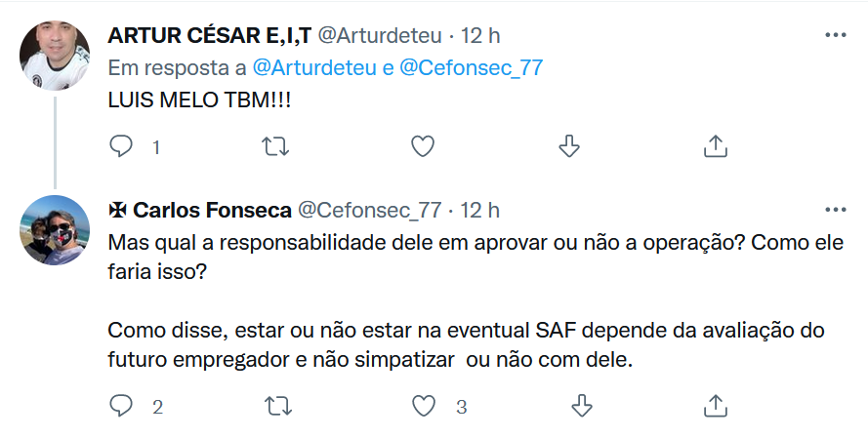This screenshot has height=438, width=868.
Task: Open more options on Artur César's tweet
Action: pyautogui.click(x=836, y=35)
